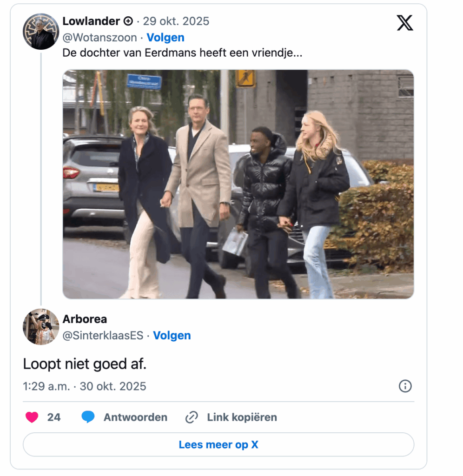Click the chain link icon
This screenshot has width=463, height=476.
click(192, 417)
